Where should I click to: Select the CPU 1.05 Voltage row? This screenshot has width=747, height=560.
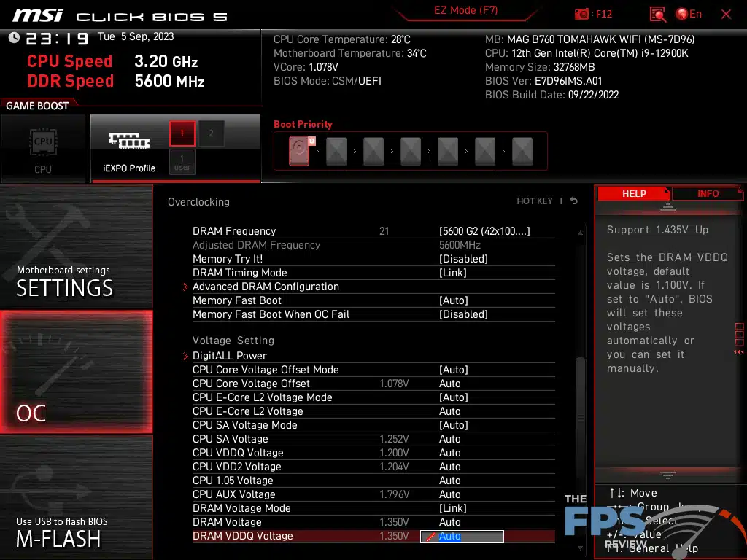tap(373, 481)
